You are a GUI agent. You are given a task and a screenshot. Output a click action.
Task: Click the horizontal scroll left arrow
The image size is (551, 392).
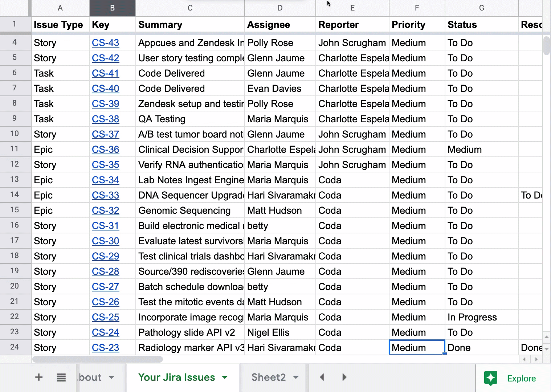524,359
